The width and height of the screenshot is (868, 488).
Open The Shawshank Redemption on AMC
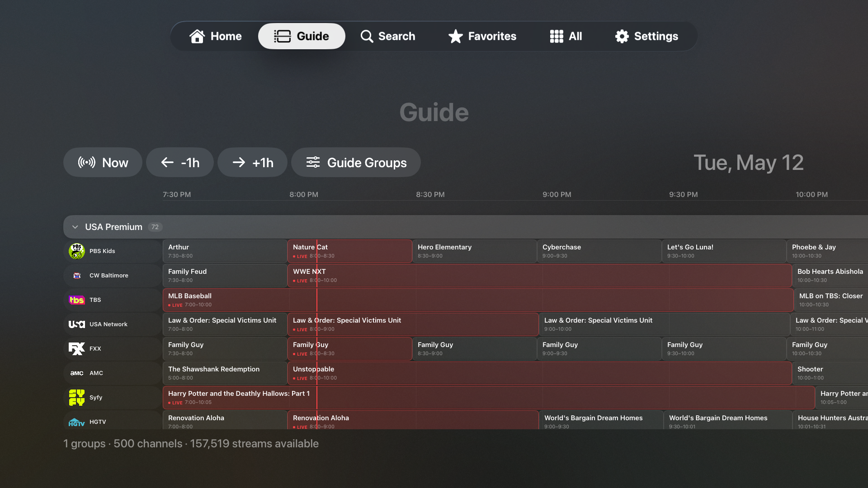225,373
